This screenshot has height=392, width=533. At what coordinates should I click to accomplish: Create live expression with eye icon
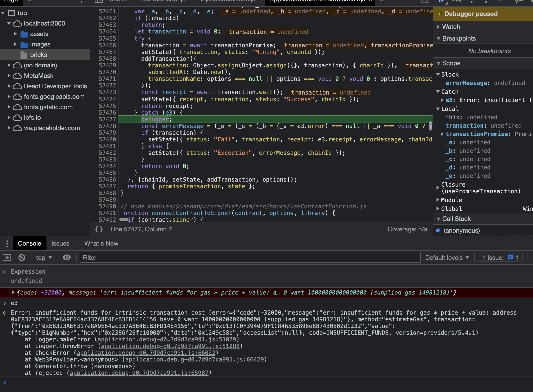67,257
